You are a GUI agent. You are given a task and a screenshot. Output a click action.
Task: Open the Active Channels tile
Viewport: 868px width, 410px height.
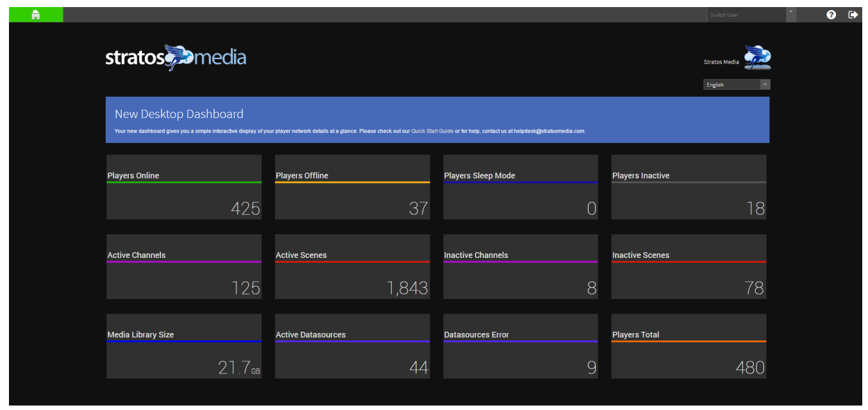click(x=184, y=266)
